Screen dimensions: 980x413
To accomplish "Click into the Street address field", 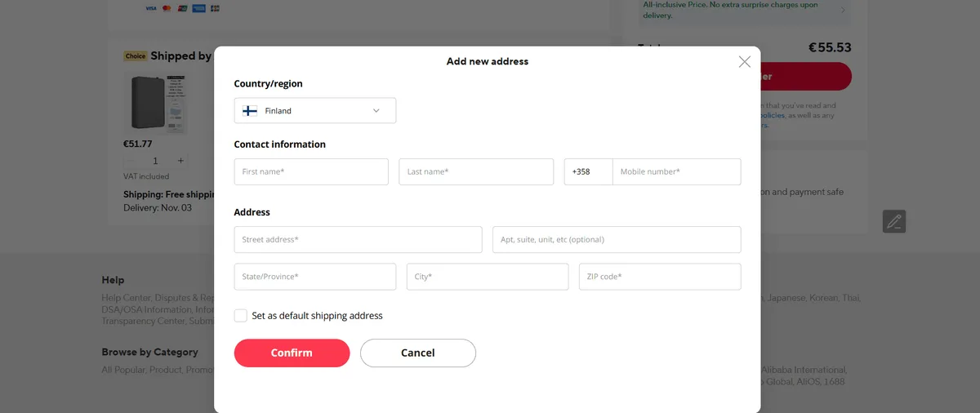I will pos(358,240).
